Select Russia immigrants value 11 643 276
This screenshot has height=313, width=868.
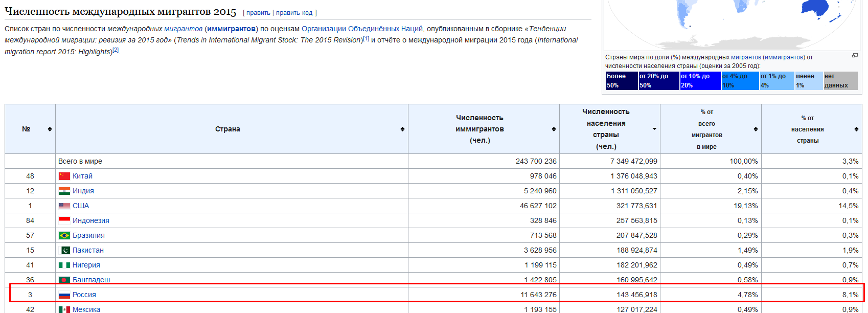[538, 295]
